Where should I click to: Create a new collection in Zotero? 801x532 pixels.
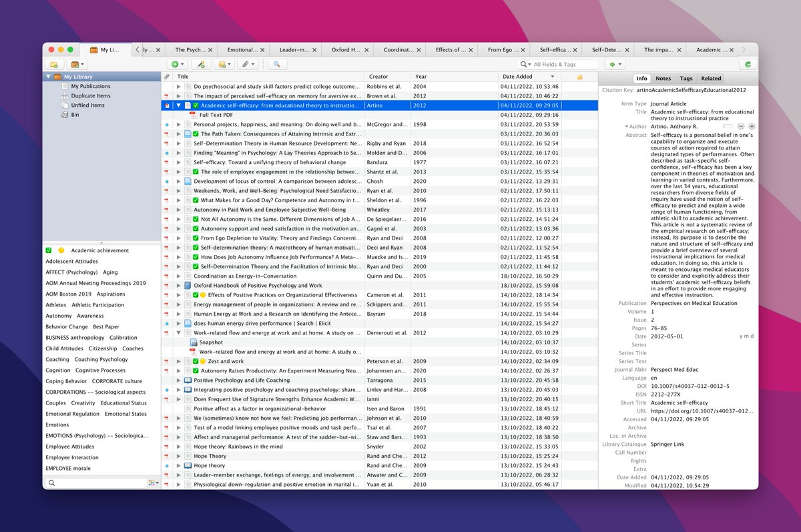(x=55, y=64)
